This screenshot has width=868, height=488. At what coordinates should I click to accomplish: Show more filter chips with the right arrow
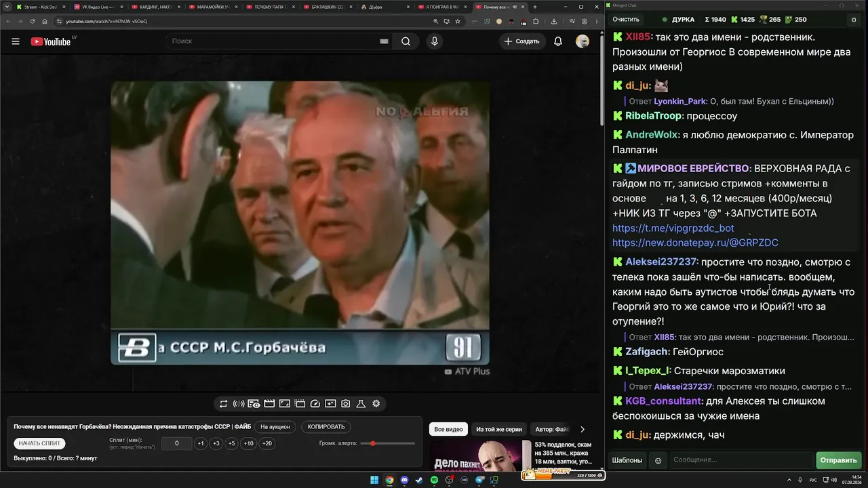pos(583,429)
